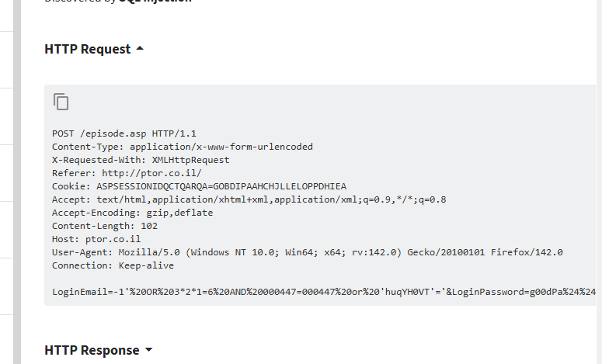Screen dimensions: 602x364
Task: Click the Accept-Encoding gzip,deflate line
Action: coord(133,213)
